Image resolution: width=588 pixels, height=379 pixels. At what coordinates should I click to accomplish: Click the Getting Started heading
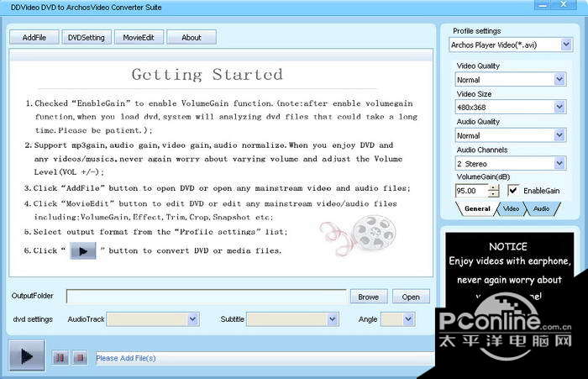[x=207, y=74]
